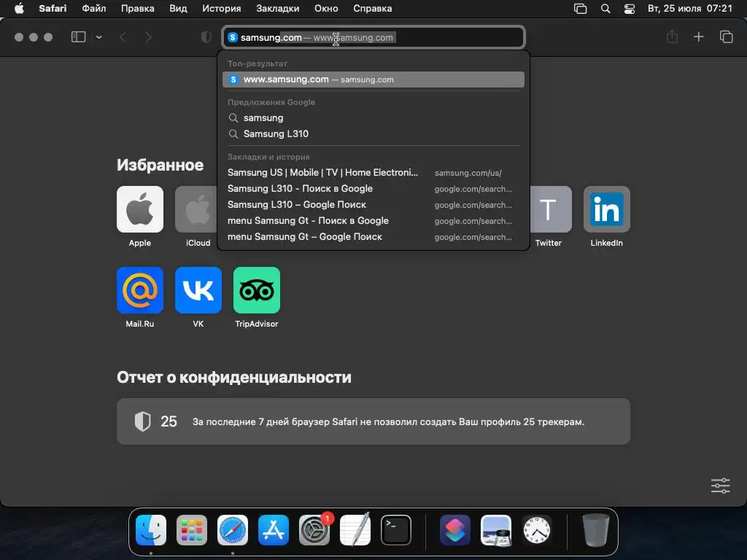The height and width of the screenshot is (560, 747).
Task: Open the Safari menu
Action: click(x=53, y=9)
